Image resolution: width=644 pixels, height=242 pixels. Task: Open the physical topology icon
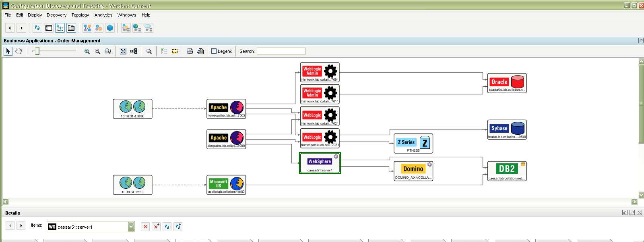pyautogui.click(x=87, y=28)
